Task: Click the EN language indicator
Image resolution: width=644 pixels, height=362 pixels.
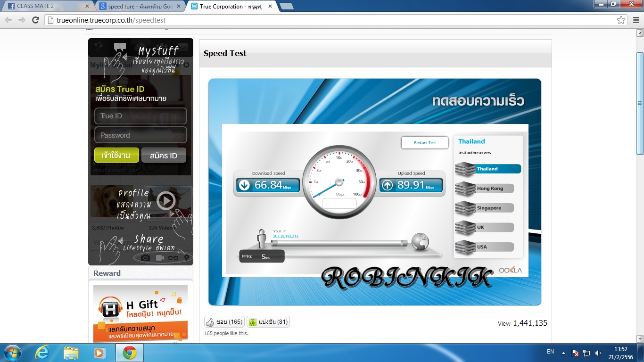Action: point(550,352)
